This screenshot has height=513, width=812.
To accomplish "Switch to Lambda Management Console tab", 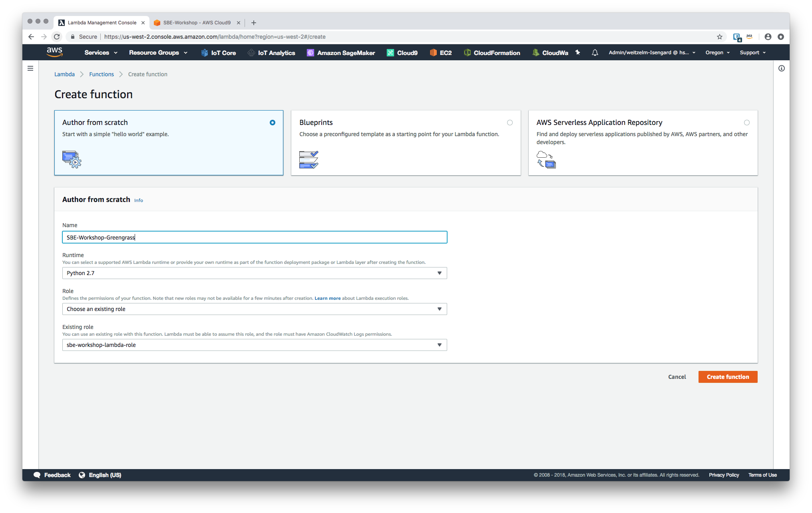I will point(102,23).
